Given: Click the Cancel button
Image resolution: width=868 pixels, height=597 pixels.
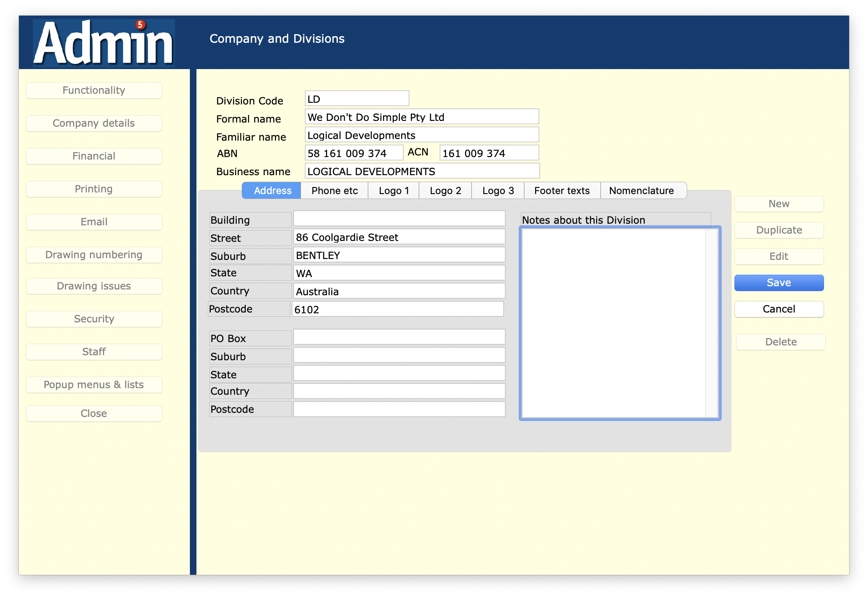Looking at the screenshot, I should coord(778,309).
